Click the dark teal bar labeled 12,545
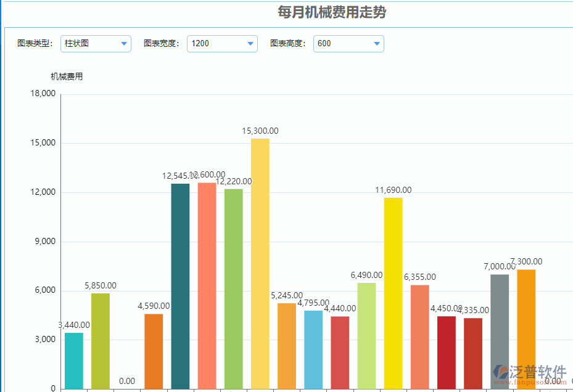 coord(180,286)
